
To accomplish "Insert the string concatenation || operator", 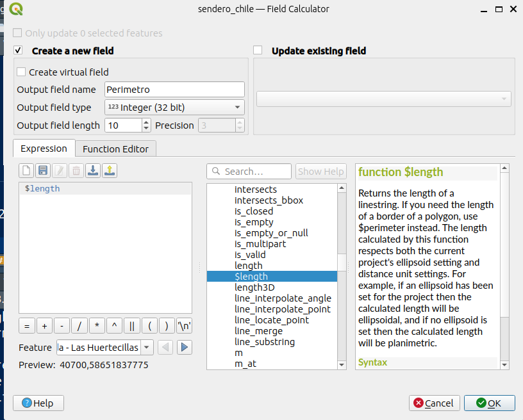I will pyautogui.click(x=131, y=325).
